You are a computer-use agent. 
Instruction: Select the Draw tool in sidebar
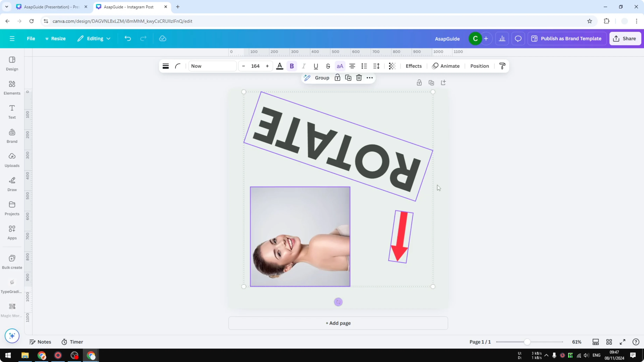[x=12, y=184]
